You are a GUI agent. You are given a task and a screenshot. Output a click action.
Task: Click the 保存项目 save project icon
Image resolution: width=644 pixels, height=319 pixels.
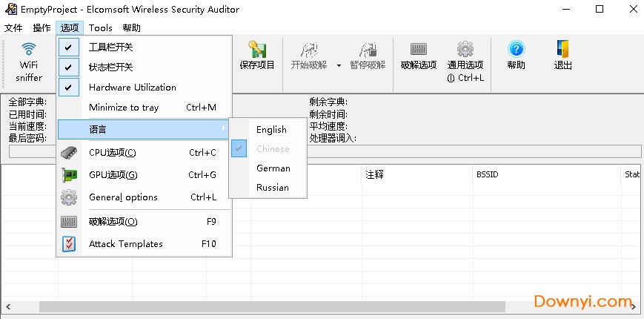pyautogui.click(x=257, y=50)
